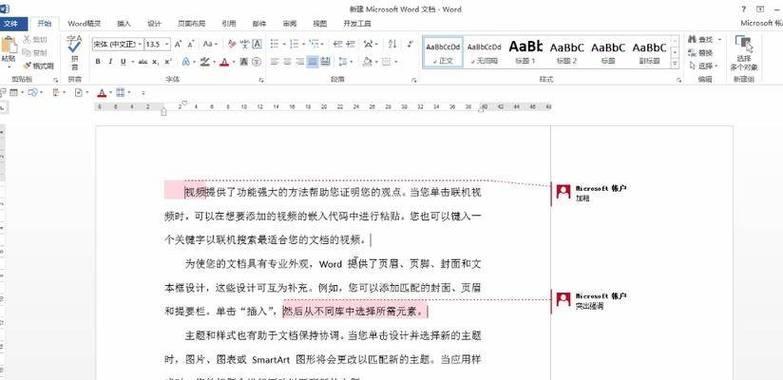
Task: Click the Character Border boxed A icon
Action: pyautogui.click(x=257, y=44)
